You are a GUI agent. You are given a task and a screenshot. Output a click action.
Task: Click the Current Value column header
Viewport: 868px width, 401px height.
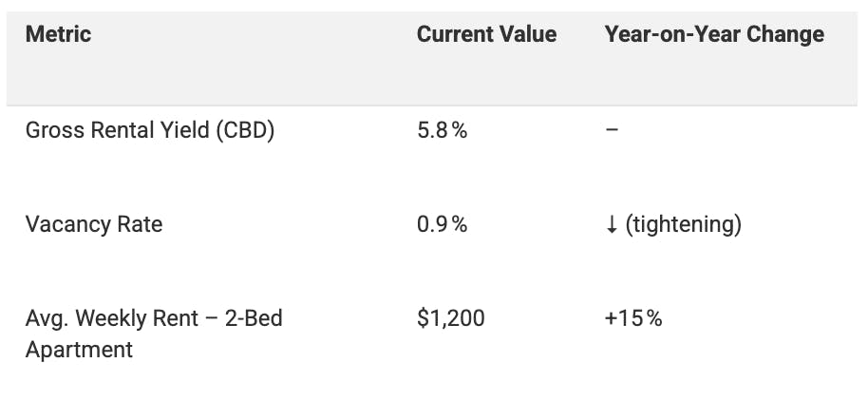click(486, 35)
